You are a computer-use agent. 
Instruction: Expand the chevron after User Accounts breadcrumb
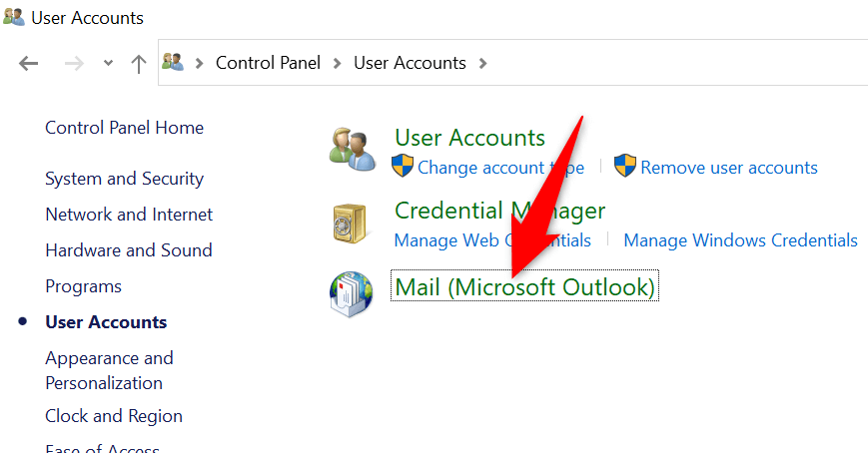483,63
